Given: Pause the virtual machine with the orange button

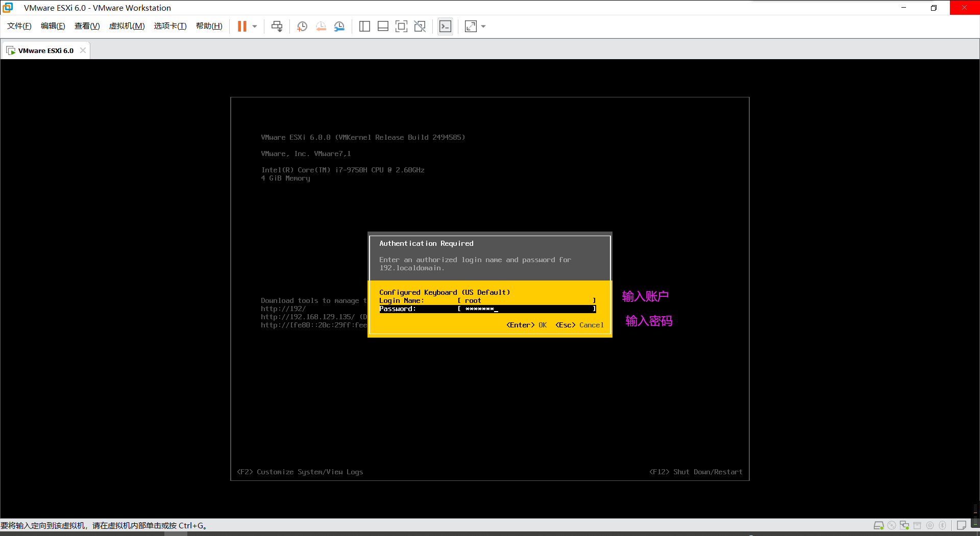Looking at the screenshot, I should click(242, 27).
